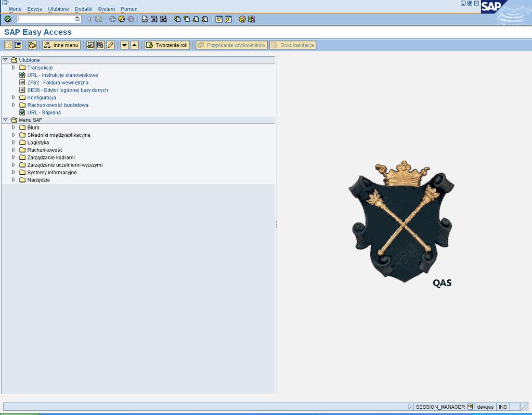Click the Delete favorites icon
The width and height of the screenshot is (532, 415).
pyautogui.click(x=100, y=45)
